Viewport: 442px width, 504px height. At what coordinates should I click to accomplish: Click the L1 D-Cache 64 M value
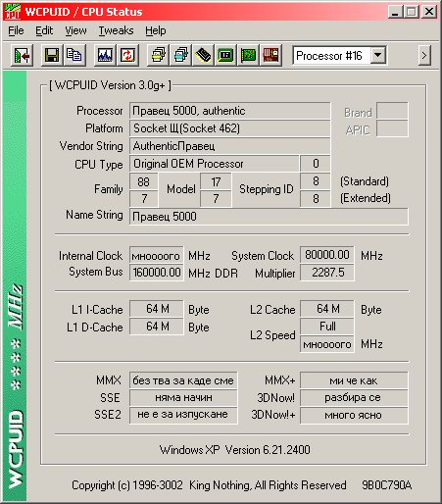click(157, 327)
